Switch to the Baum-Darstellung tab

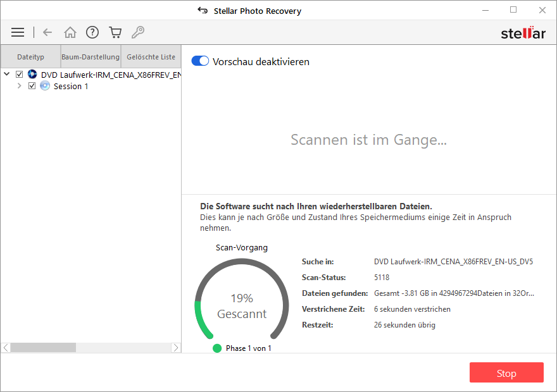click(91, 57)
